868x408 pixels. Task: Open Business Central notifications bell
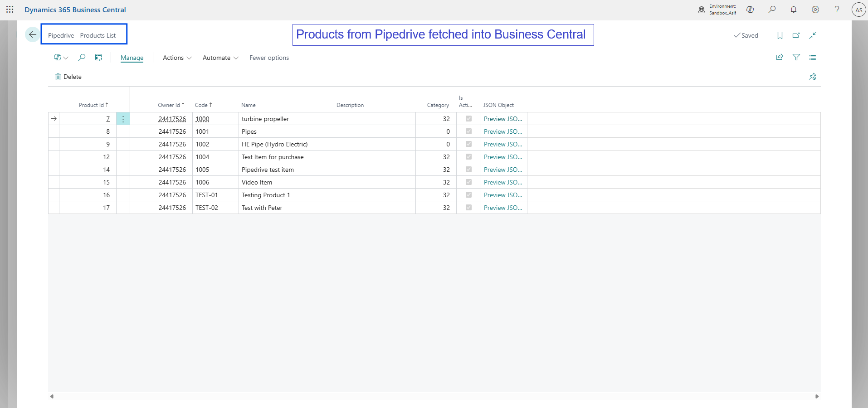[x=794, y=10]
